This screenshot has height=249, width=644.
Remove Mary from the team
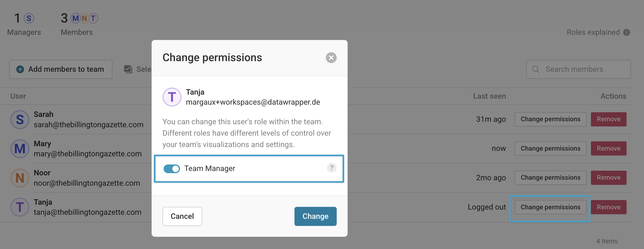coord(609,148)
